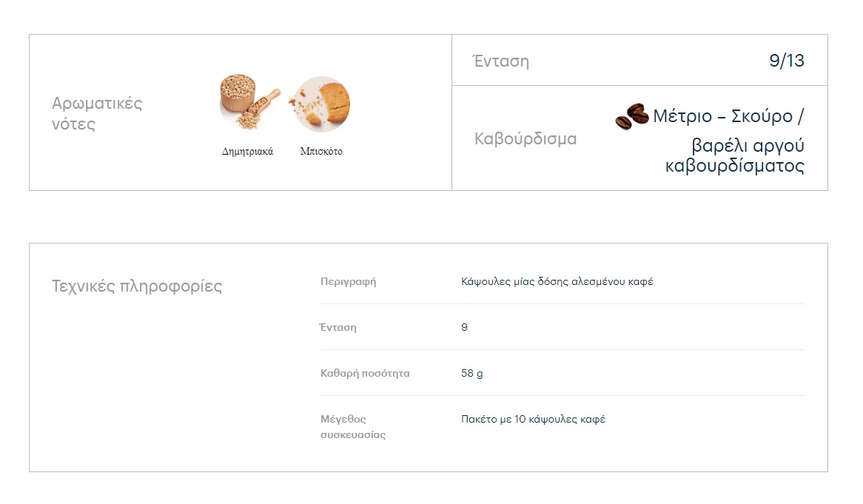The image size is (863, 504).
Task: Click the biscuit aroma image
Action: coord(321,104)
